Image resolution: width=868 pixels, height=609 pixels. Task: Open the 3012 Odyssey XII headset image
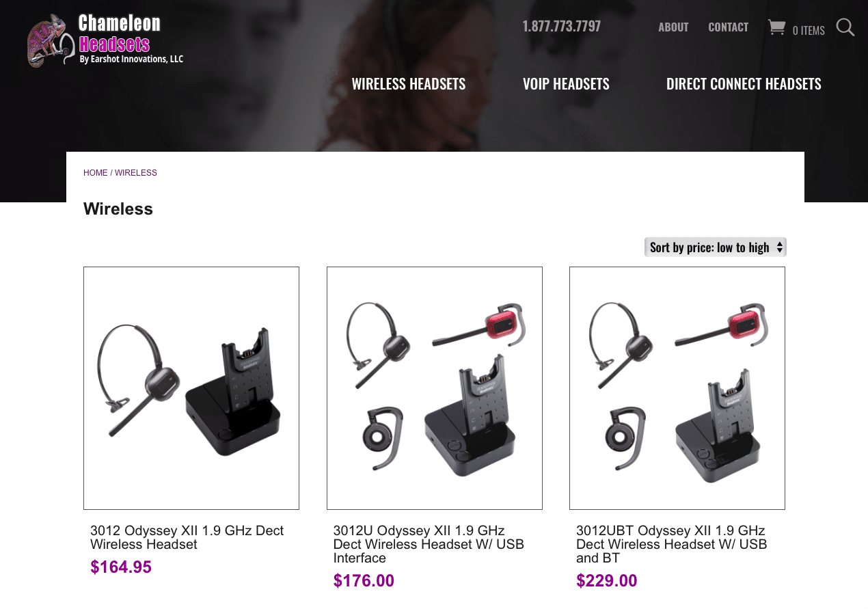pos(191,388)
